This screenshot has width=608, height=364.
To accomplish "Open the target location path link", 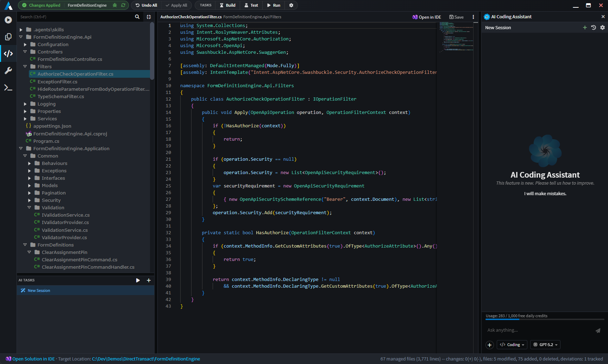I will [146, 359].
